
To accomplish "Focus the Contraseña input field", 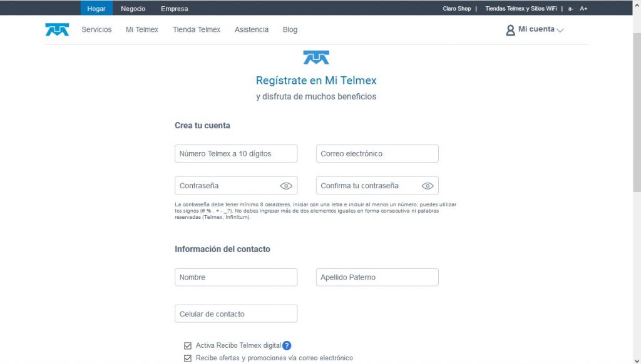I will tap(236, 186).
